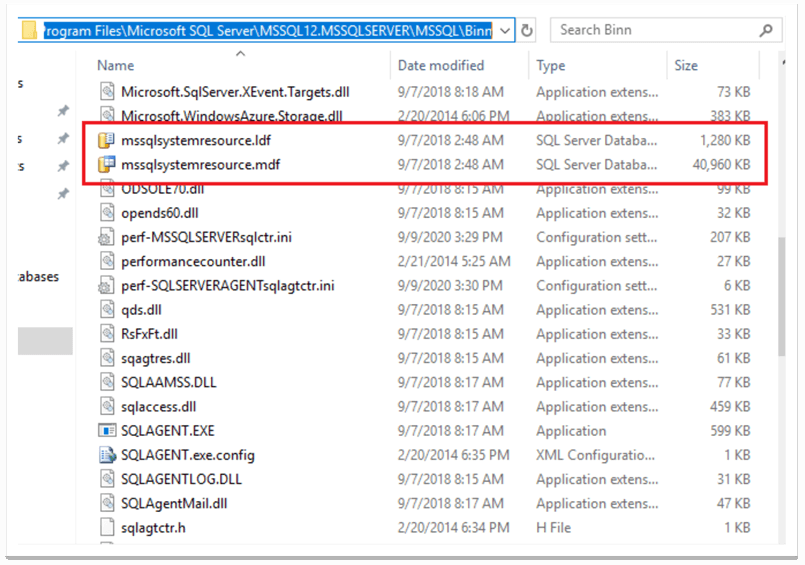Sort by Date modified column
This screenshot has height=565, width=805.
click(440, 66)
